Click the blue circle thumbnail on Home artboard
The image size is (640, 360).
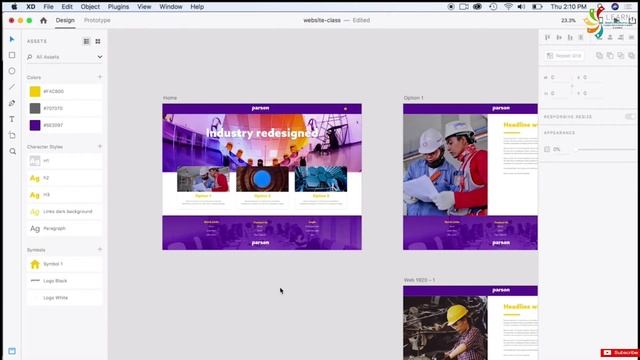[262, 179]
